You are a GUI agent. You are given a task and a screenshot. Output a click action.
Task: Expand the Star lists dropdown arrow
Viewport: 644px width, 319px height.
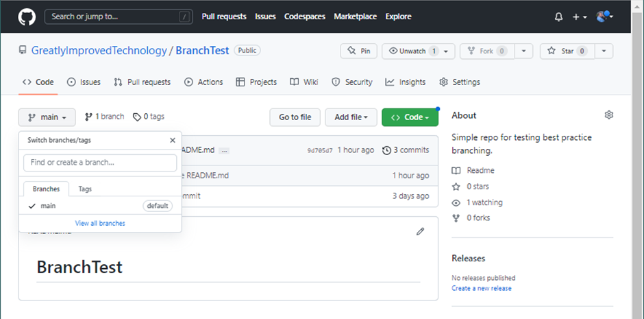point(604,51)
